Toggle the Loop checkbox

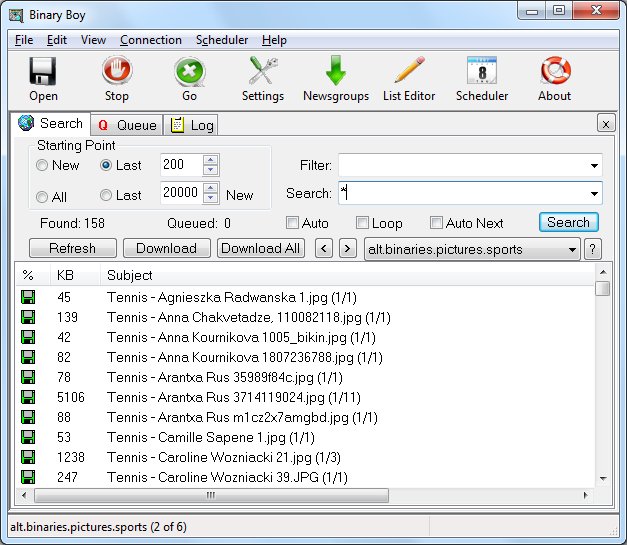tap(363, 223)
